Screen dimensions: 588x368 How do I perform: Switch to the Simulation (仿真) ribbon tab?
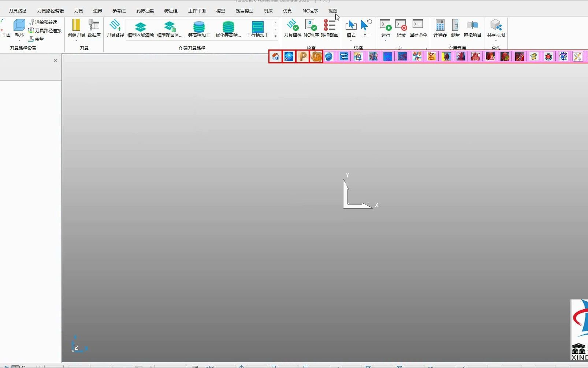pyautogui.click(x=287, y=11)
